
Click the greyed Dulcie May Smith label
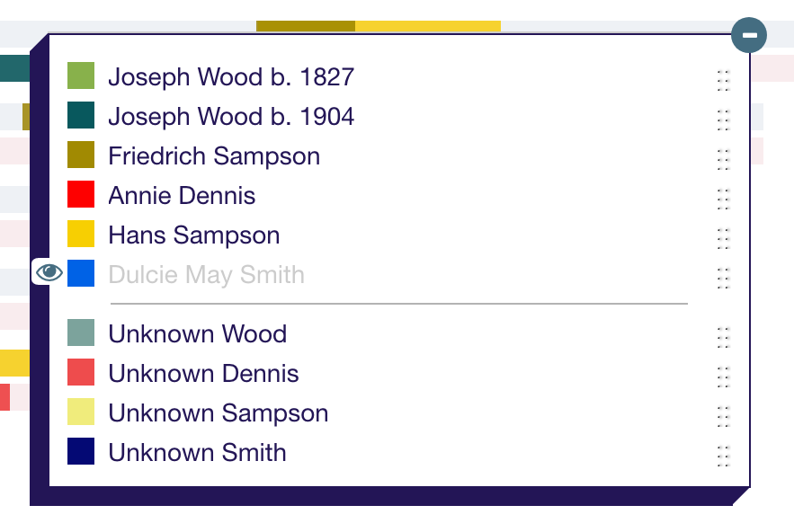(x=206, y=275)
